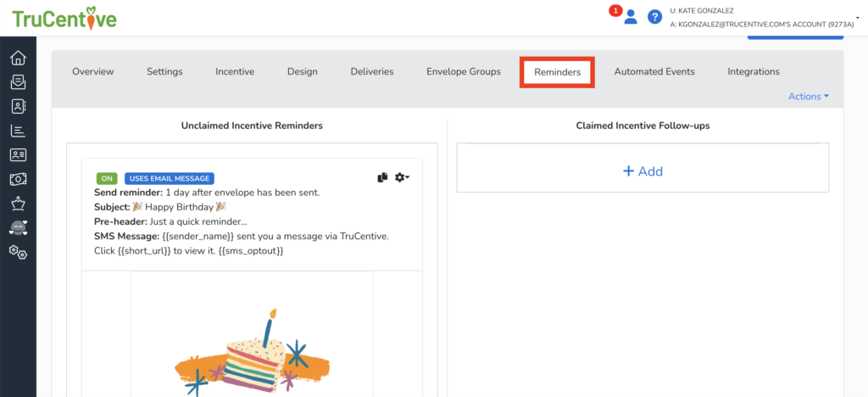Open the envelope inbox sidebar icon
This screenshot has width=868, height=397.
18,82
